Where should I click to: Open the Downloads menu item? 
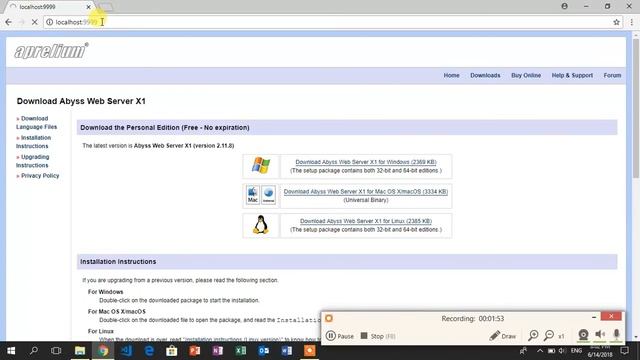tap(485, 76)
